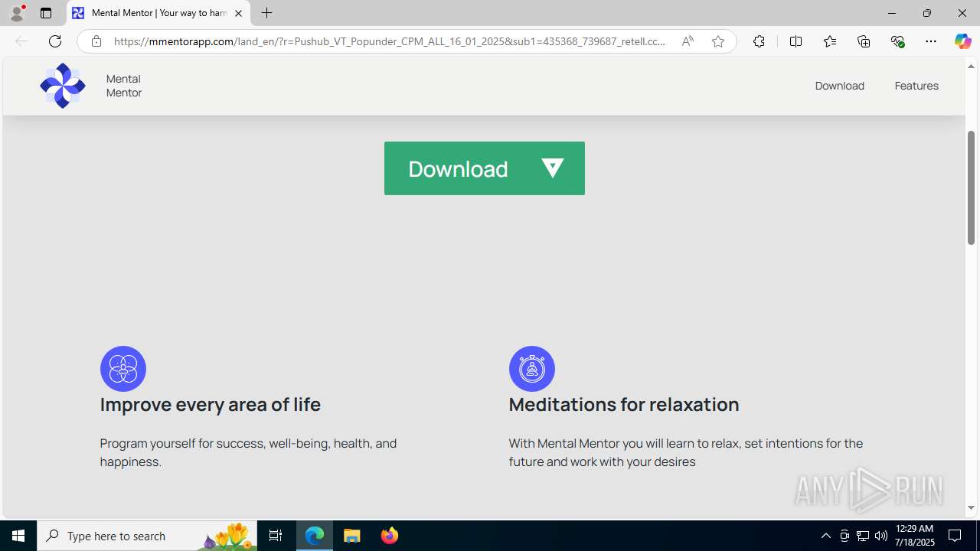The height and width of the screenshot is (551, 980).
Task: Click the scrollbar down arrow
Action: [971, 508]
